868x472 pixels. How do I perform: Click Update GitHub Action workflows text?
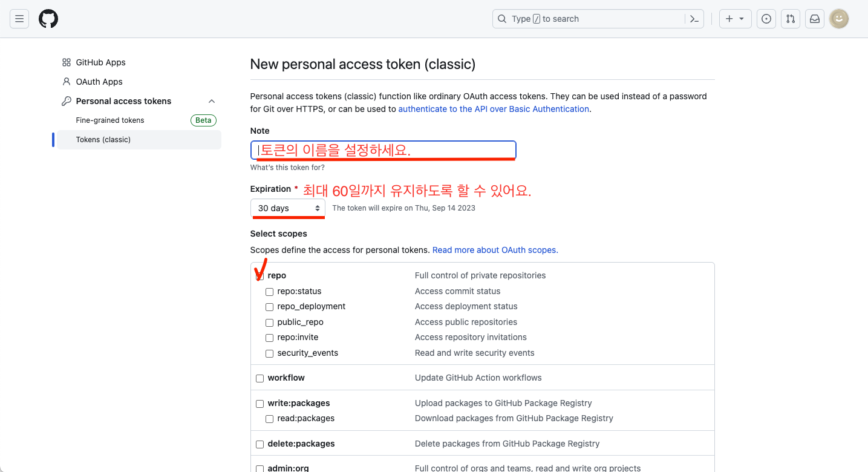click(478, 378)
